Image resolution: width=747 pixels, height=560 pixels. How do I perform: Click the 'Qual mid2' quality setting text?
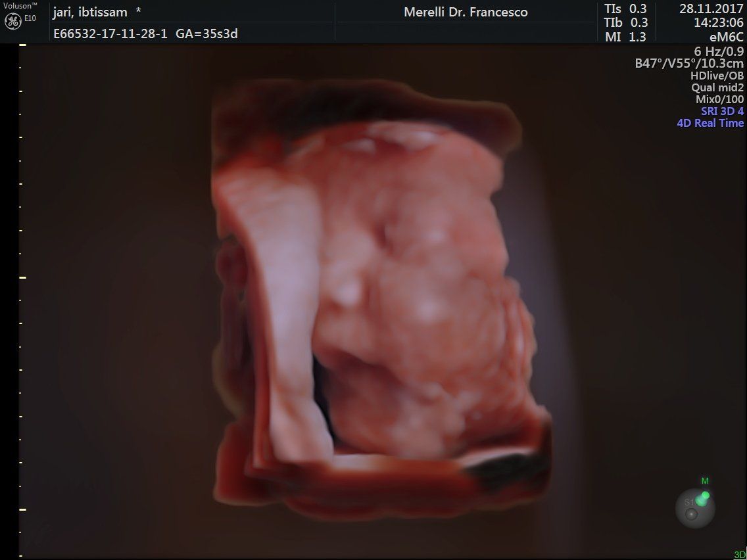click(717, 87)
